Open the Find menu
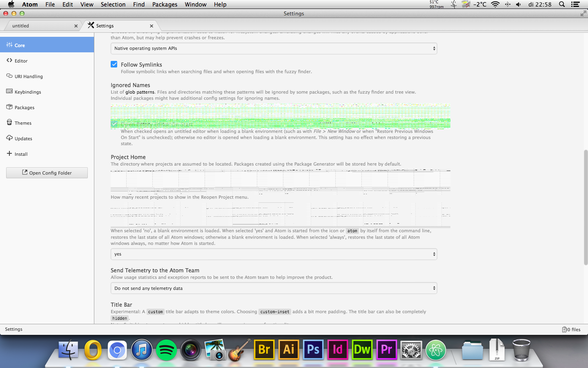Screen dimensions: 588x368 [139, 4]
